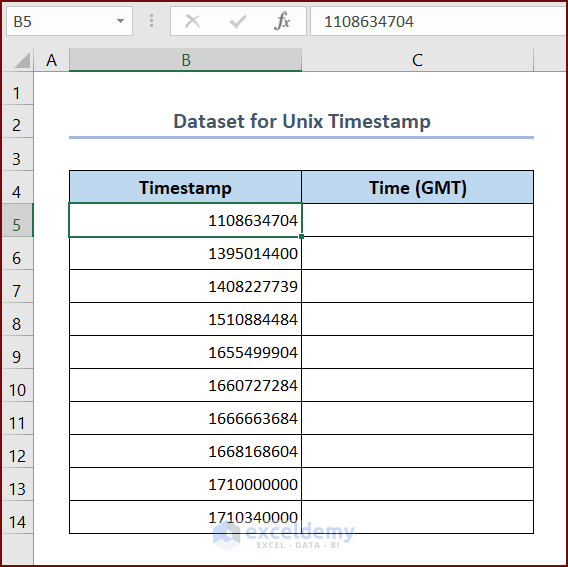The width and height of the screenshot is (568, 567).
Task: Select cell containing 1408227739
Action: point(185,286)
